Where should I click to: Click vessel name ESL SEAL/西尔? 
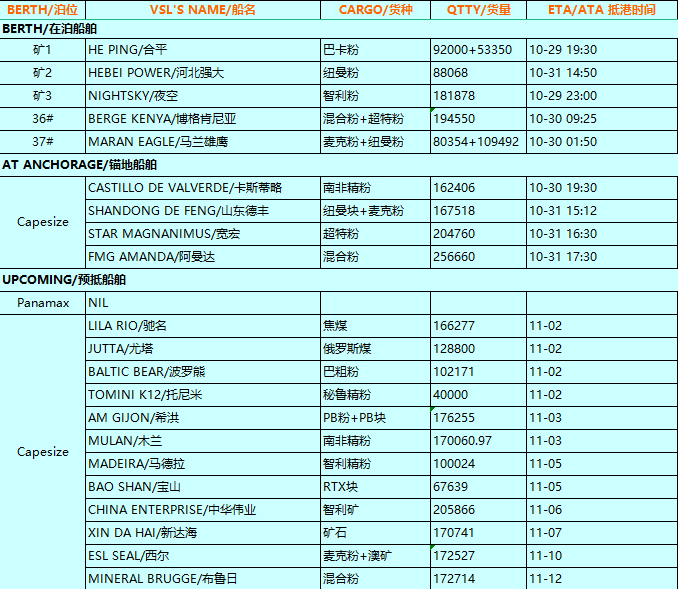click(128, 555)
